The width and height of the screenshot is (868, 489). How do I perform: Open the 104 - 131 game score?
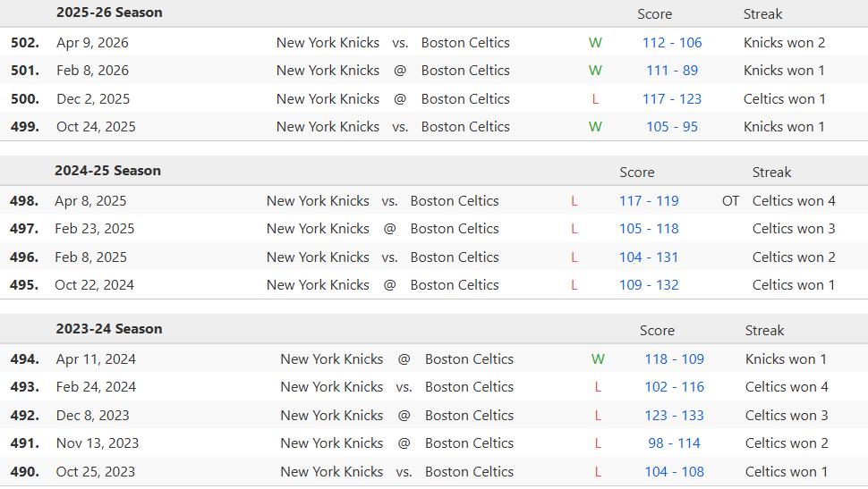tap(649, 257)
